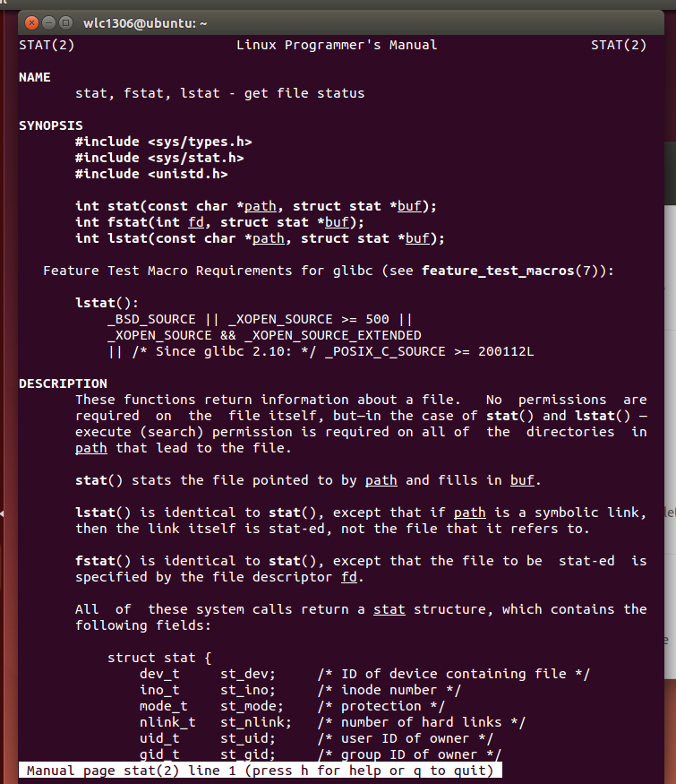
Task: Click the wlc1306@ubuntu: ~ title bar text
Action: tap(145, 23)
